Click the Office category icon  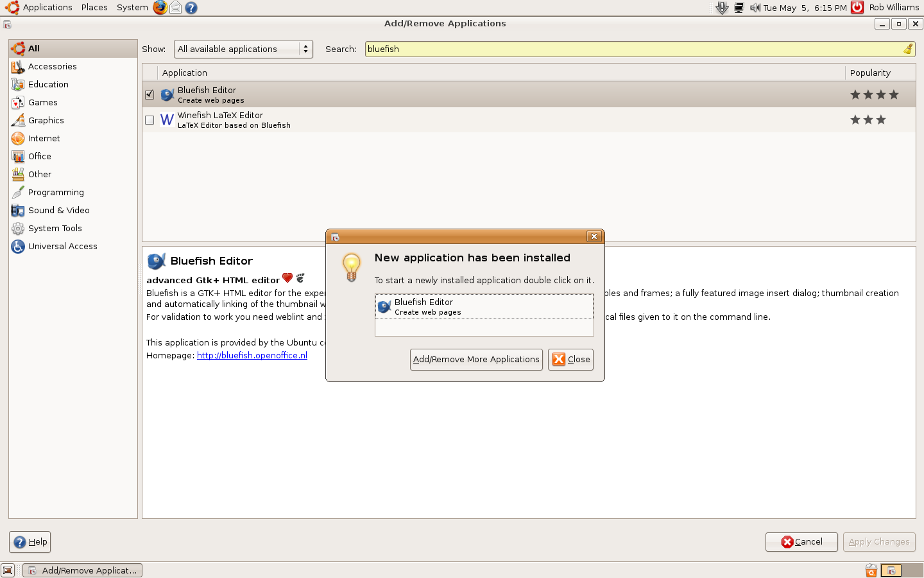[18, 157]
